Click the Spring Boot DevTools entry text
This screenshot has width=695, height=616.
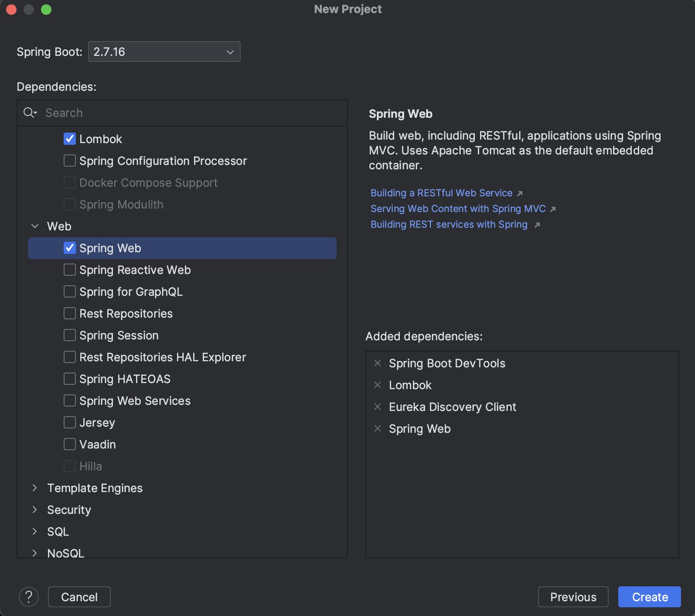[447, 363]
